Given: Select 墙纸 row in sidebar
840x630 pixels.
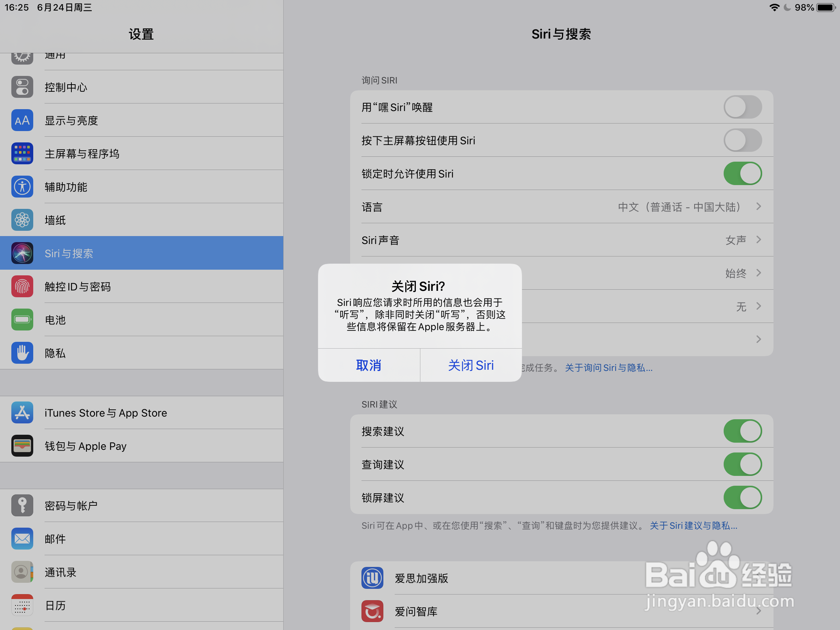Looking at the screenshot, I should [x=142, y=220].
